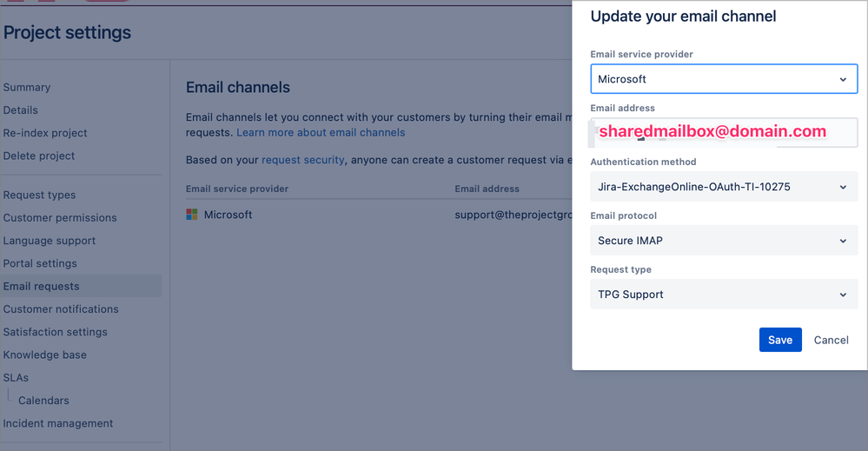Select Re-index project in the sidebar

45,133
